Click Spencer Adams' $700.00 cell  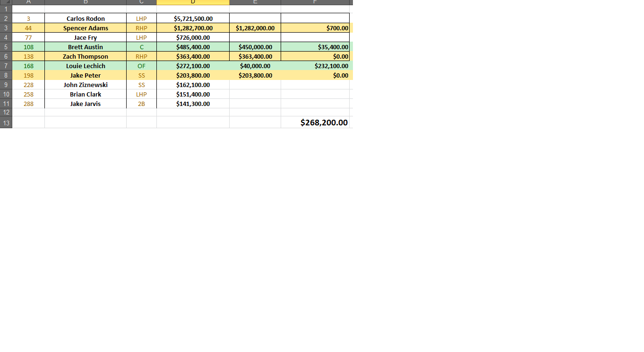(x=315, y=28)
